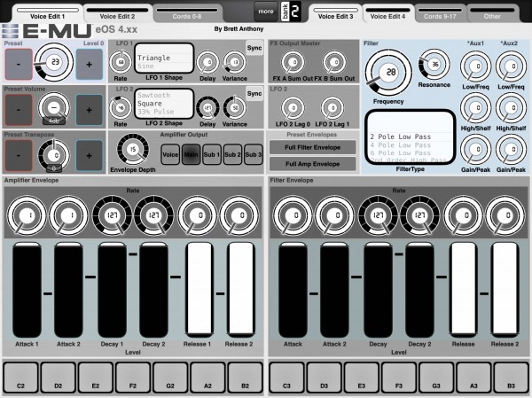Select 33% Pulse in LFO 2 Shape
The height and width of the screenshot is (398, 532).
pos(155,112)
